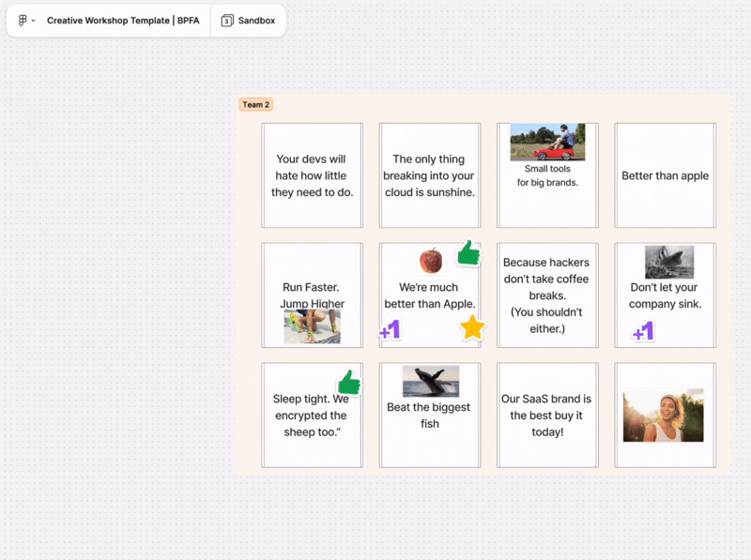Select the red apple image
The image size is (751, 560).
431,260
